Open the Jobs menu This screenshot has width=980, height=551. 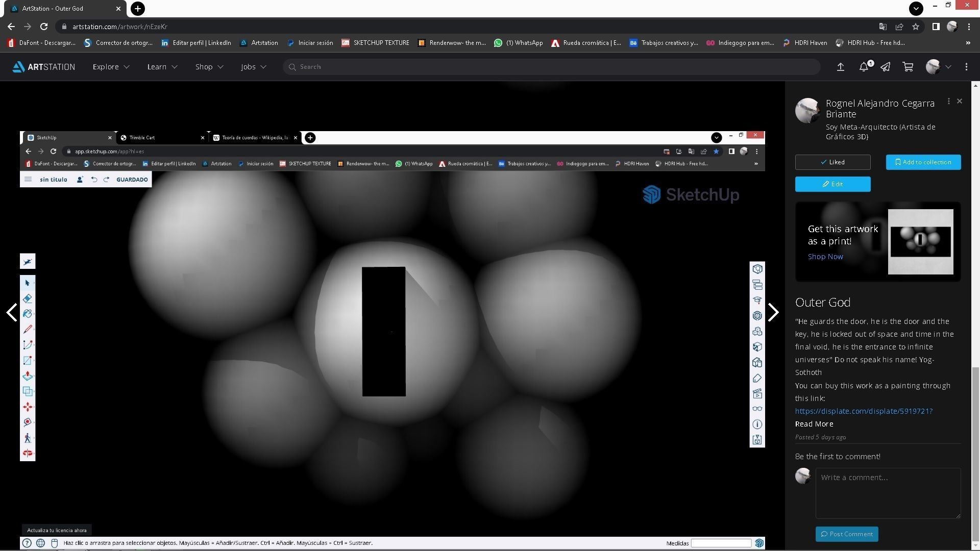coord(253,67)
